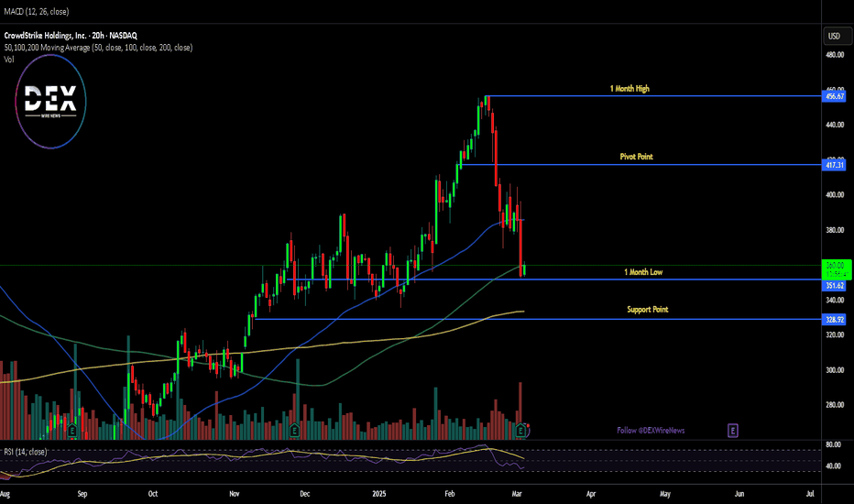Click the 2025 label on time axis
The width and height of the screenshot is (854, 504).
point(379,494)
